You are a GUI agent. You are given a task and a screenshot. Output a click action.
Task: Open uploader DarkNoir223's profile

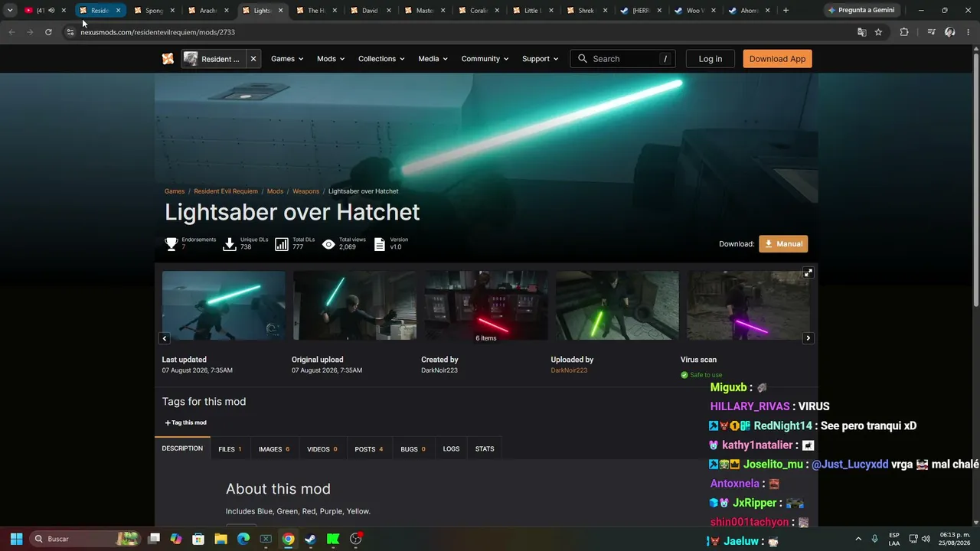(569, 370)
